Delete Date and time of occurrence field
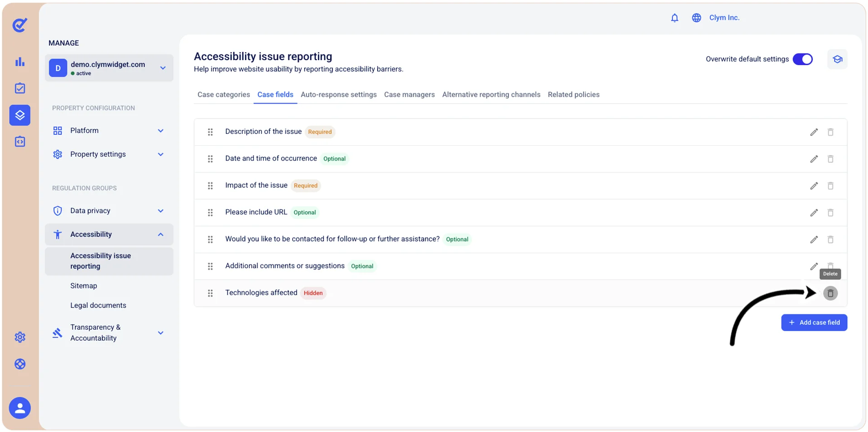Image resolution: width=868 pixels, height=432 pixels. [x=830, y=159]
